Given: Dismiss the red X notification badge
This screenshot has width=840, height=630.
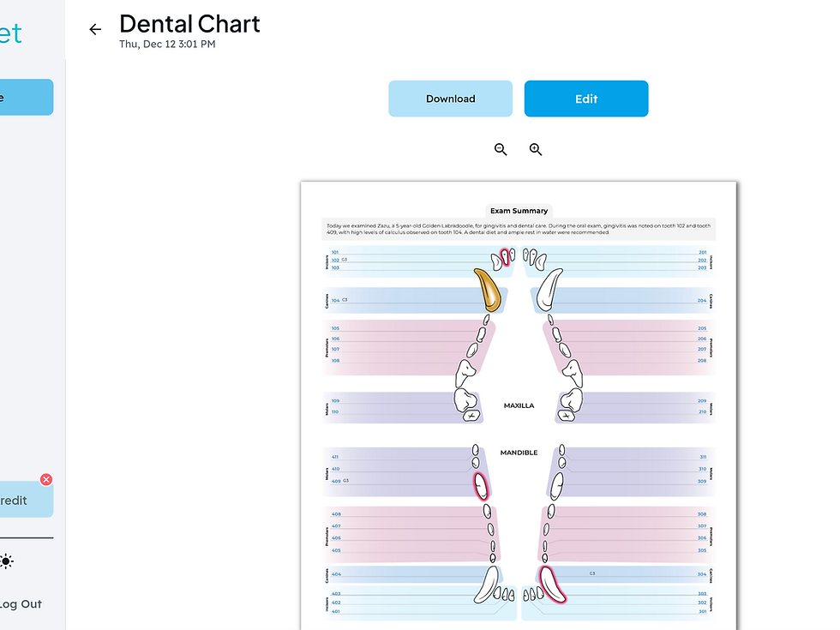Looking at the screenshot, I should 46,480.
